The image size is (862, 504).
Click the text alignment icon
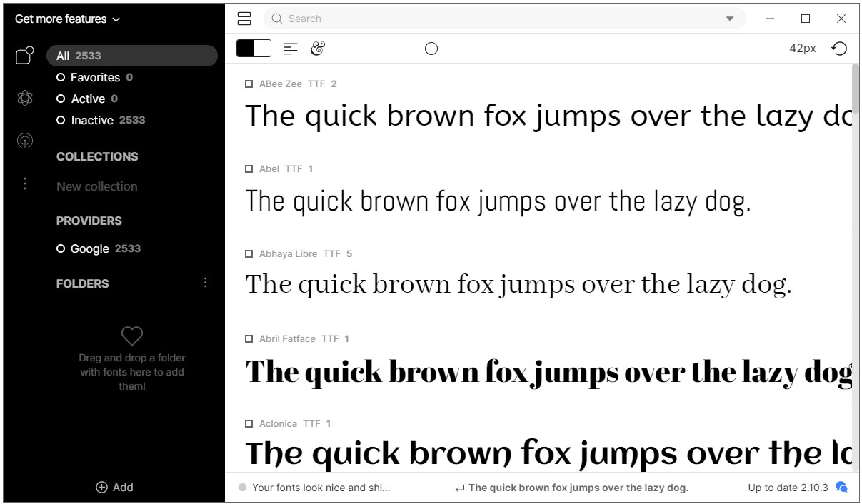coord(290,49)
